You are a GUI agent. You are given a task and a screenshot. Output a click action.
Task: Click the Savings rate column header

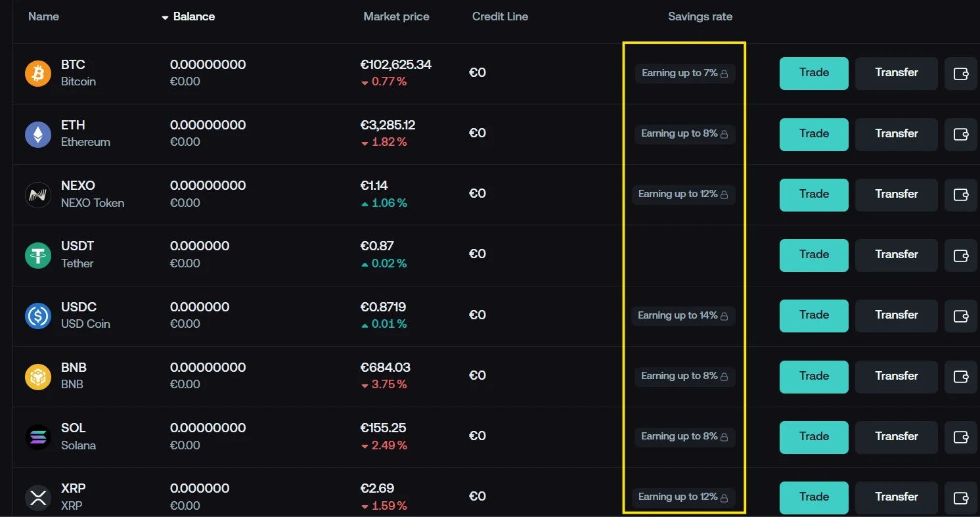click(x=700, y=16)
